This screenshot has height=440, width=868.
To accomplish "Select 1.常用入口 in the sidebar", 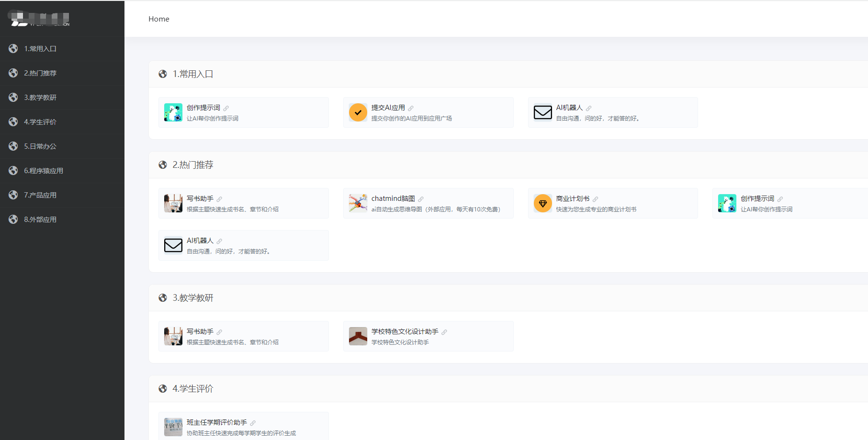I will coord(40,49).
